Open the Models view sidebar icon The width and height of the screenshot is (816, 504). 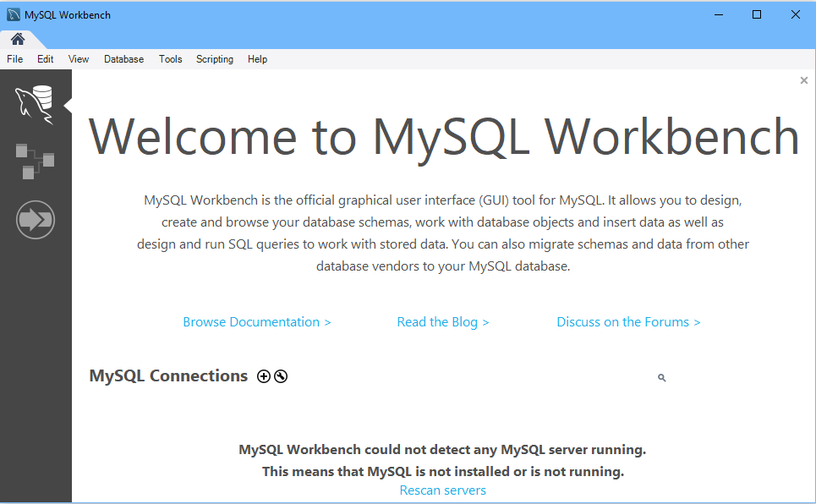point(35,162)
